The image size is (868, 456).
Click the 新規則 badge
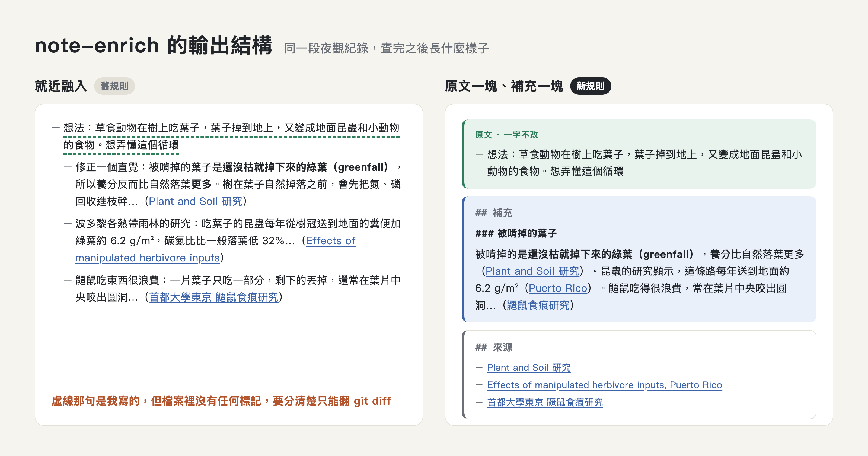point(590,86)
